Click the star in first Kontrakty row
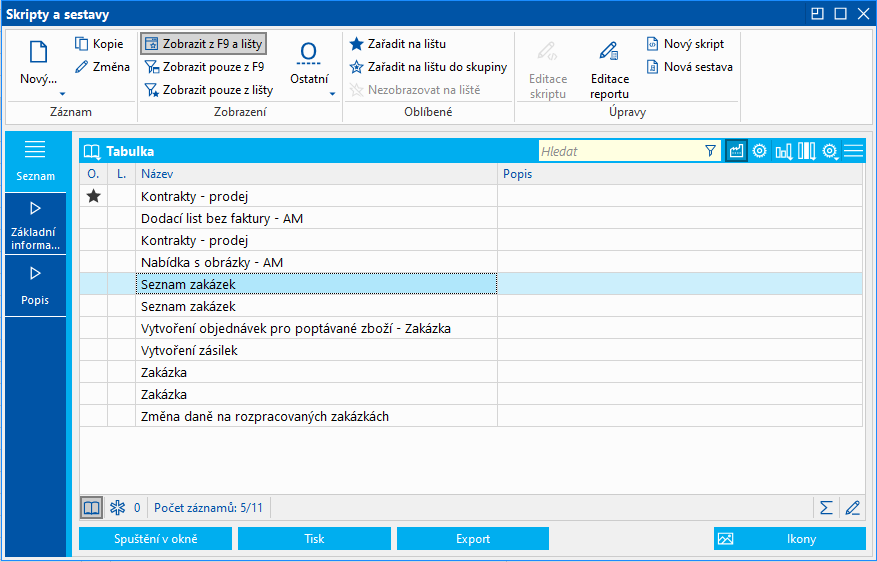 (x=93, y=196)
